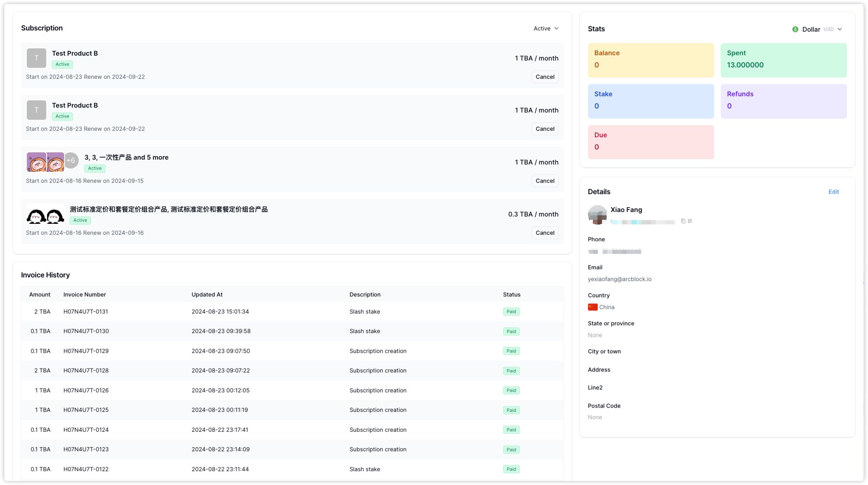
Task: Show the QR code for the DID
Action: coord(690,221)
